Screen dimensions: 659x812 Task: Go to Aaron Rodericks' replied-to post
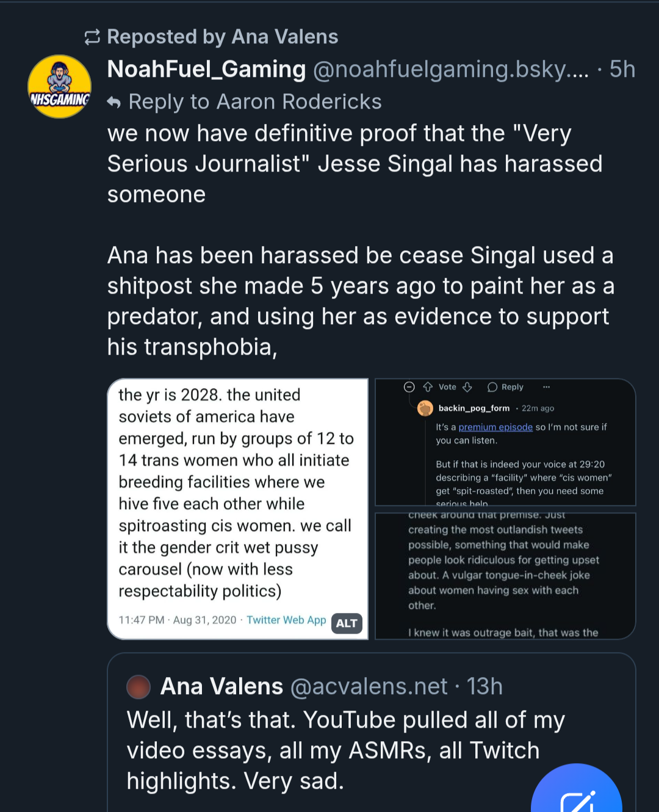[255, 102]
